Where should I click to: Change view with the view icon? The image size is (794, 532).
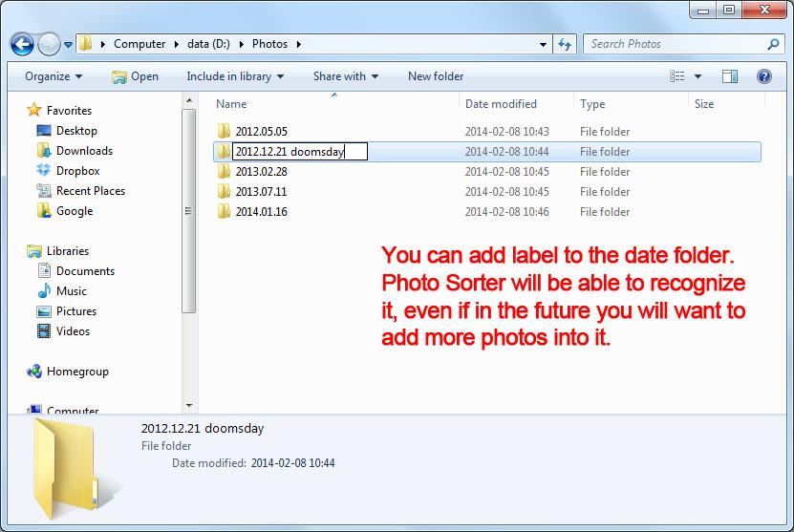coord(677,76)
